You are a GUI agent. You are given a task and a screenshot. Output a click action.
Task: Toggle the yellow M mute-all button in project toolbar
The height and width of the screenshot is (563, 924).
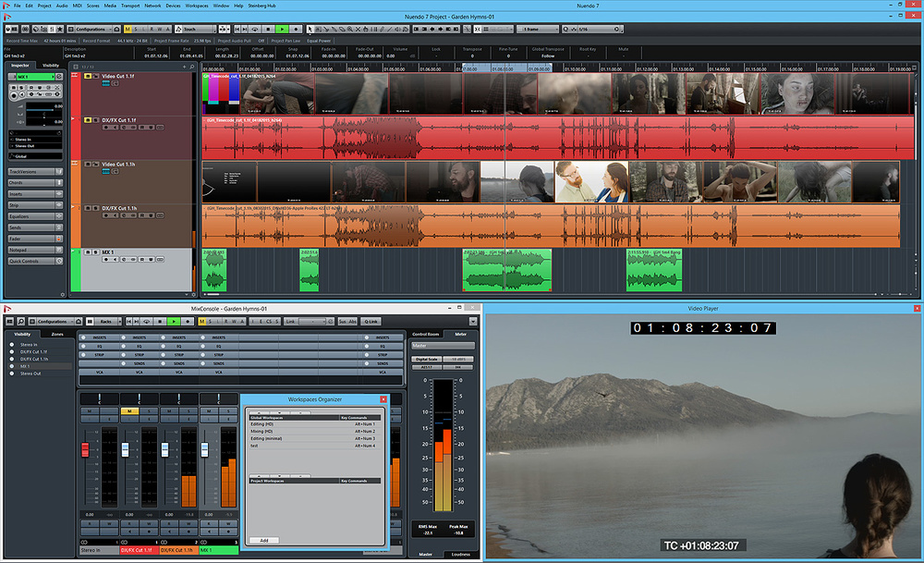point(127,30)
